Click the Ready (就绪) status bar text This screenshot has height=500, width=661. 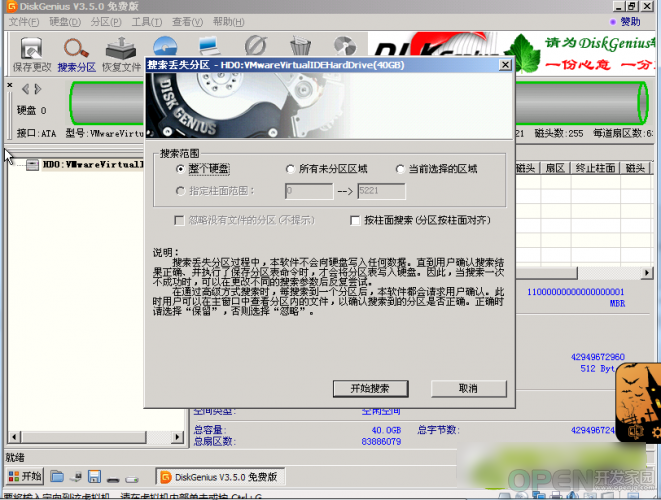point(15,457)
